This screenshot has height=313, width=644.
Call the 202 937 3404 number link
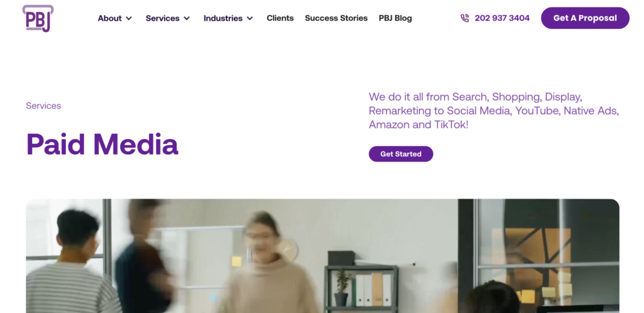[x=502, y=18]
